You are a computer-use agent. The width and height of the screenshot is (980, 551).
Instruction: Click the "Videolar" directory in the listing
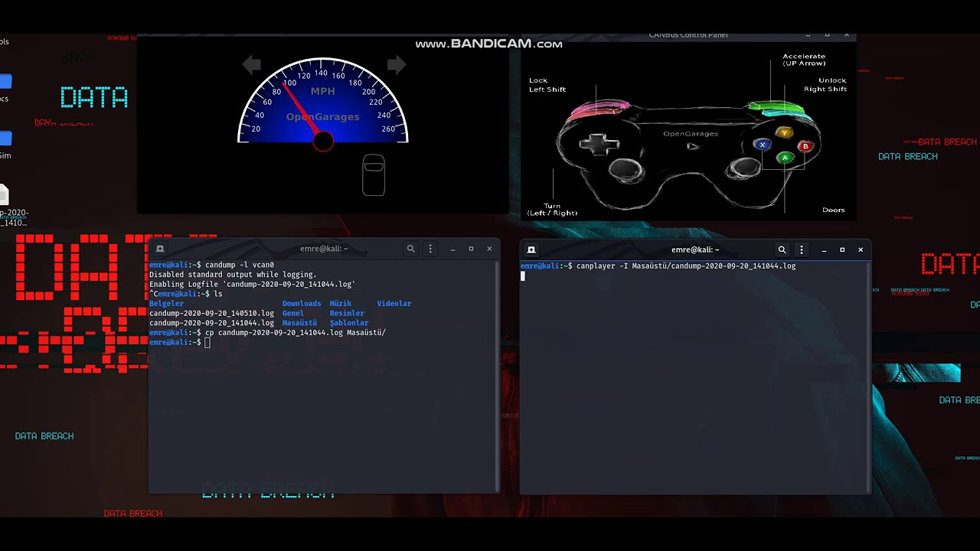click(x=394, y=304)
